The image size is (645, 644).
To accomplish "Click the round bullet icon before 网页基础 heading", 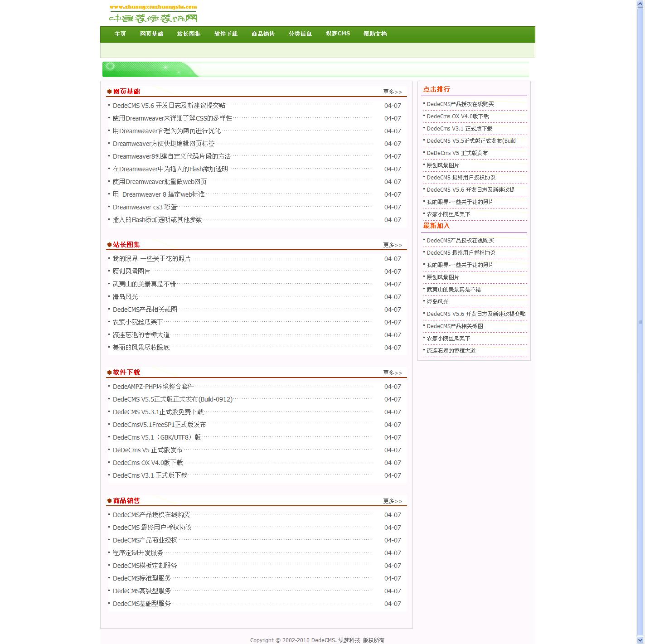I will (109, 92).
